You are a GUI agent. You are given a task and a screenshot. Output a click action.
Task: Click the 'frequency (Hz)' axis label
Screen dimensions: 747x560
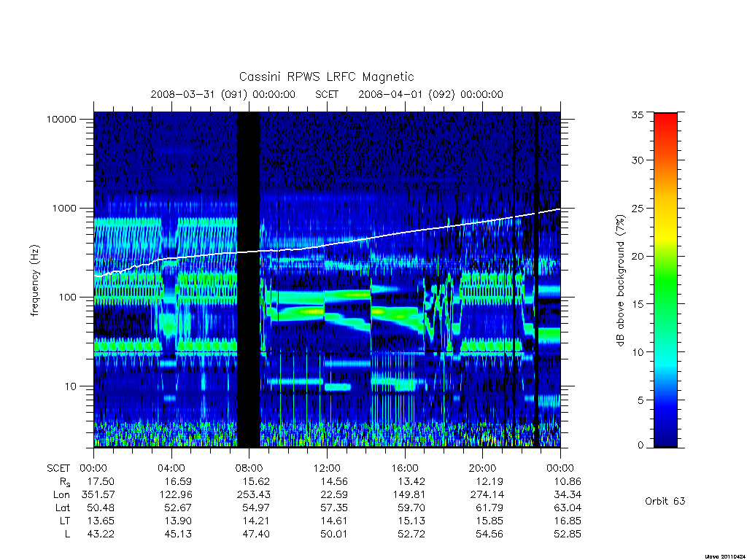pos(34,281)
